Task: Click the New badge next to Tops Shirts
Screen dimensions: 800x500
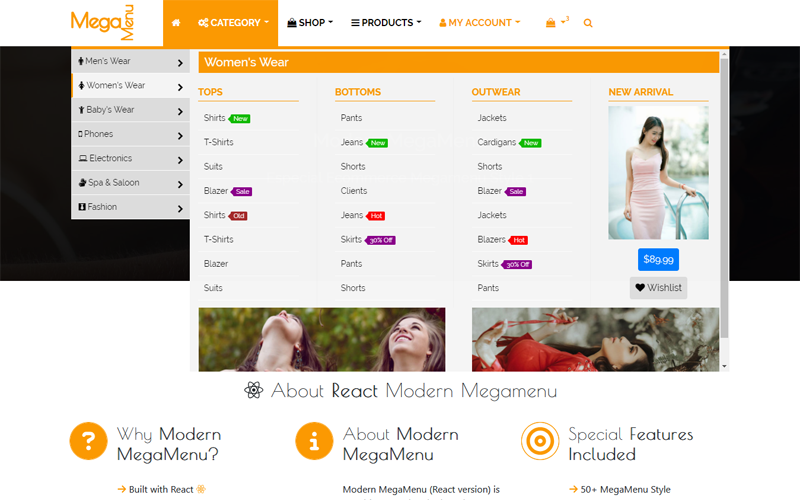Action: click(x=239, y=119)
